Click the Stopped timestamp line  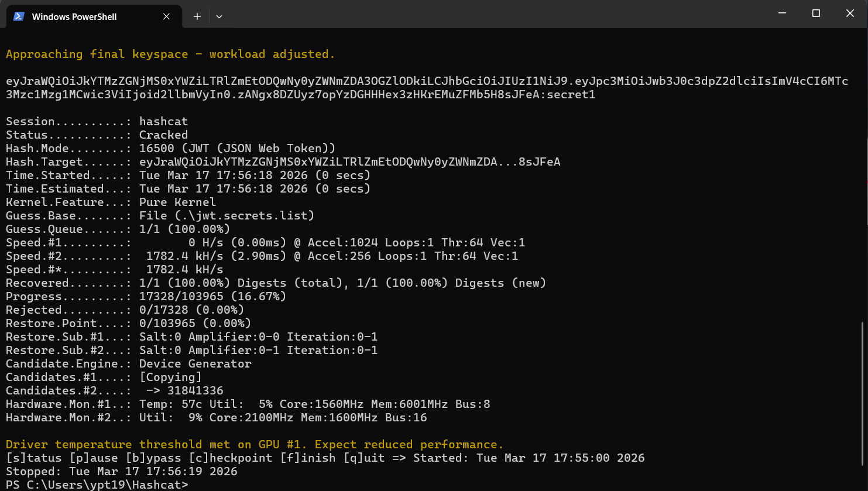(x=121, y=471)
